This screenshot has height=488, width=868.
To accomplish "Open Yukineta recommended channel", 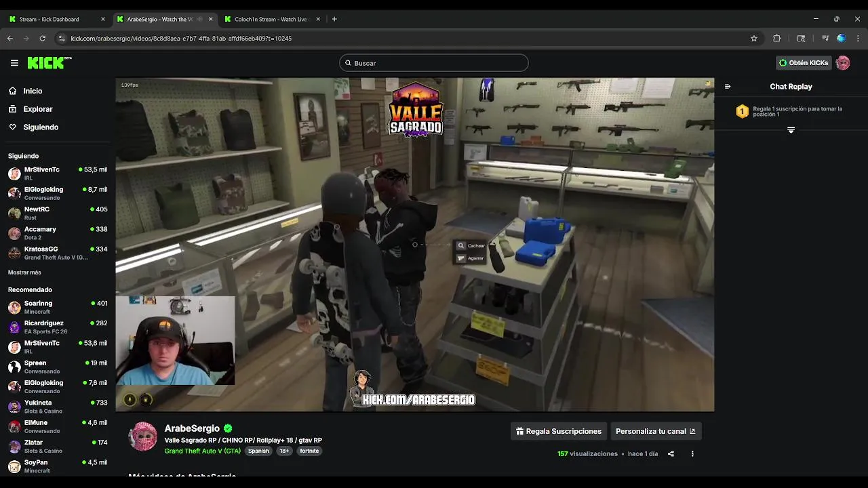I will coord(58,407).
